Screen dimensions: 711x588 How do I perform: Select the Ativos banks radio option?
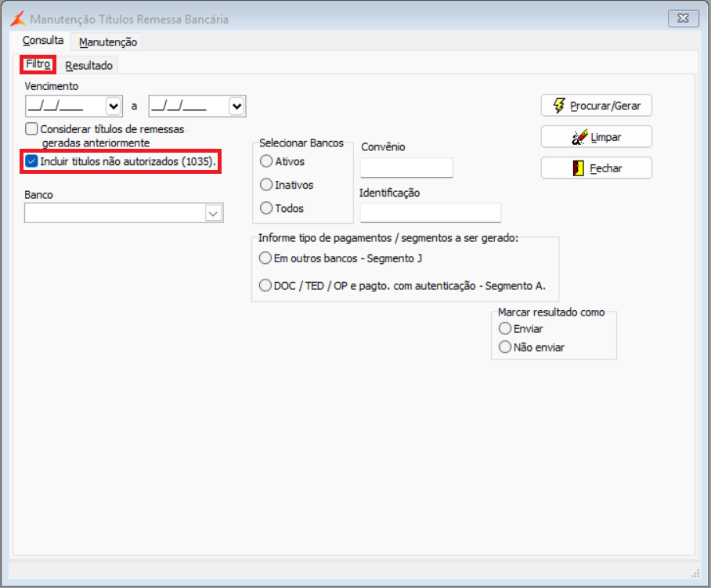tap(266, 161)
